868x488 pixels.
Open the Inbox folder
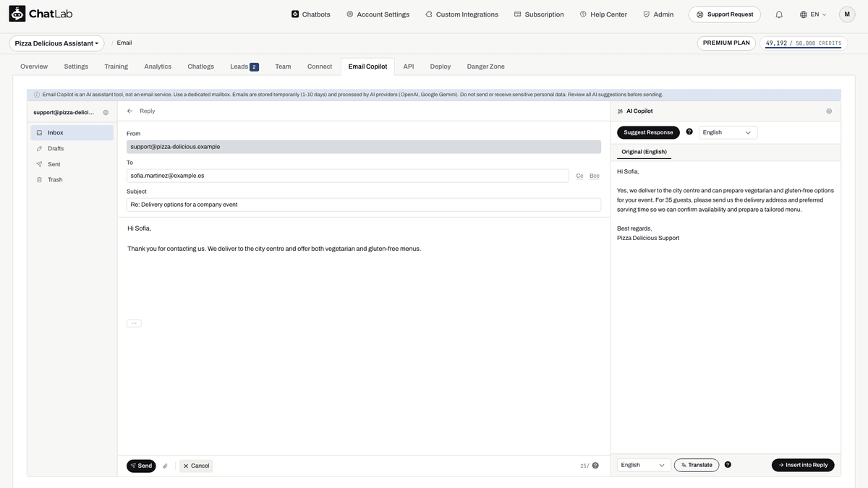pos(72,133)
